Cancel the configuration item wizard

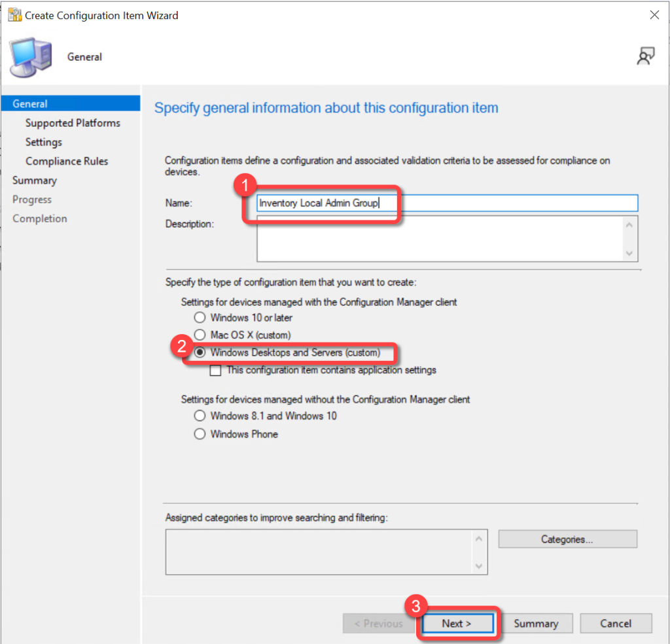[x=616, y=623]
